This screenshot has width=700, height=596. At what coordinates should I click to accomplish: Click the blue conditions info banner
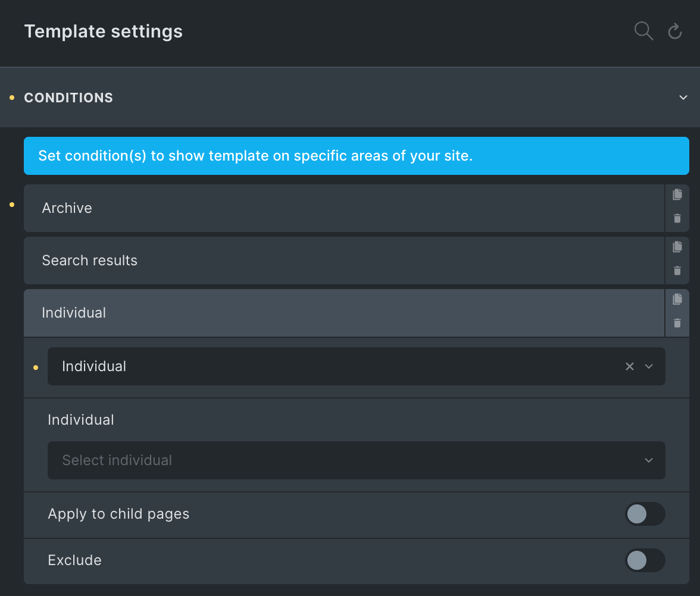356,156
